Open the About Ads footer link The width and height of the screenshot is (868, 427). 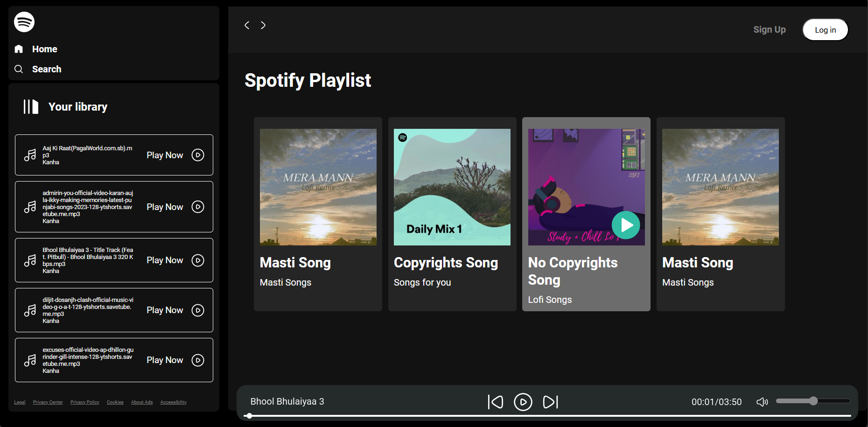142,402
